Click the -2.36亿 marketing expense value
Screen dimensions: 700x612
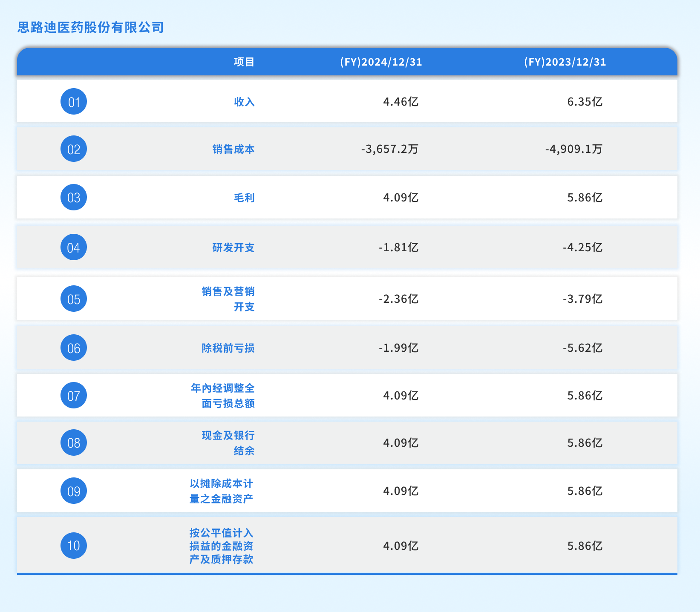(x=399, y=299)
